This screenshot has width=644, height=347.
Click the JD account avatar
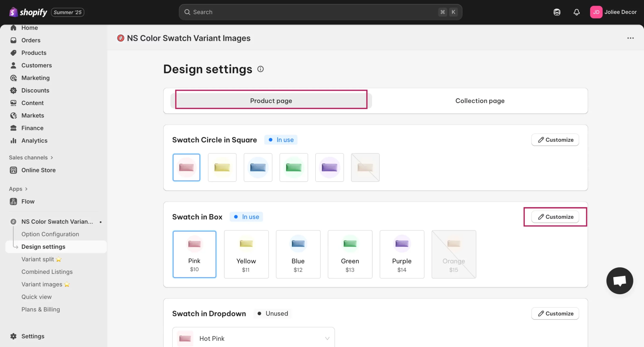[596, 12]
